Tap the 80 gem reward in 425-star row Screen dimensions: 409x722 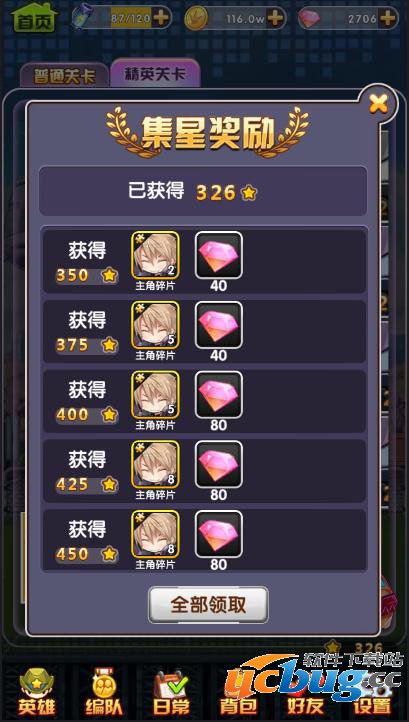point(219,465)
